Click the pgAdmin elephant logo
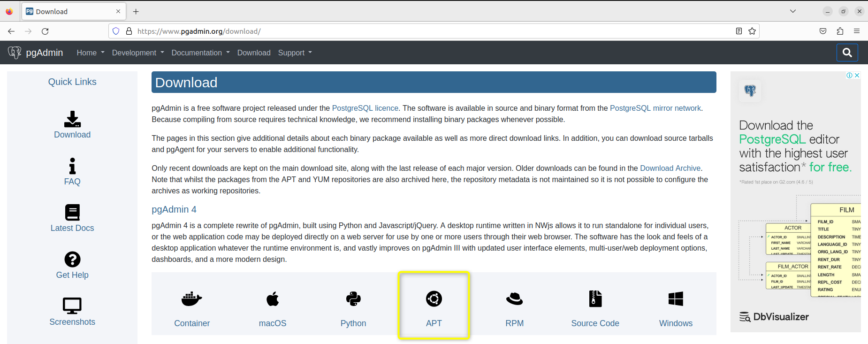Image resolution: width=868 pixels, height=344 pixels. click(x=15, y=53)
